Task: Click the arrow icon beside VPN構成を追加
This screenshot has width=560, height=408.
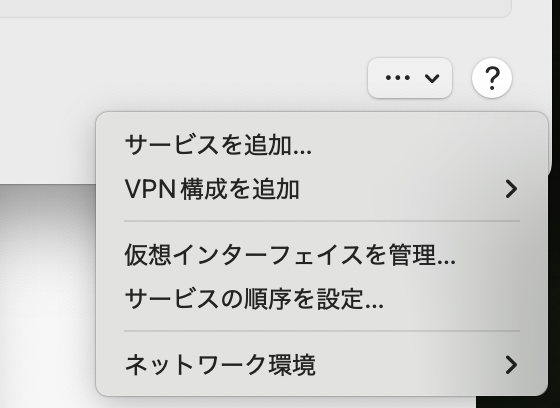Action: click(x=511, y=189)
